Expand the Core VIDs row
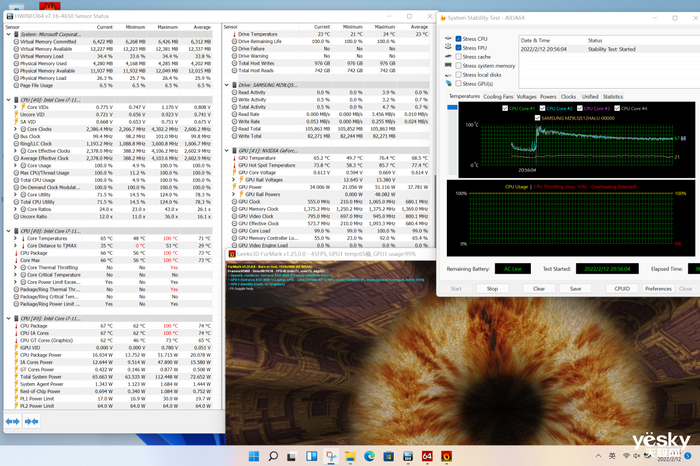The image size is (700, 466). [15, 107]
